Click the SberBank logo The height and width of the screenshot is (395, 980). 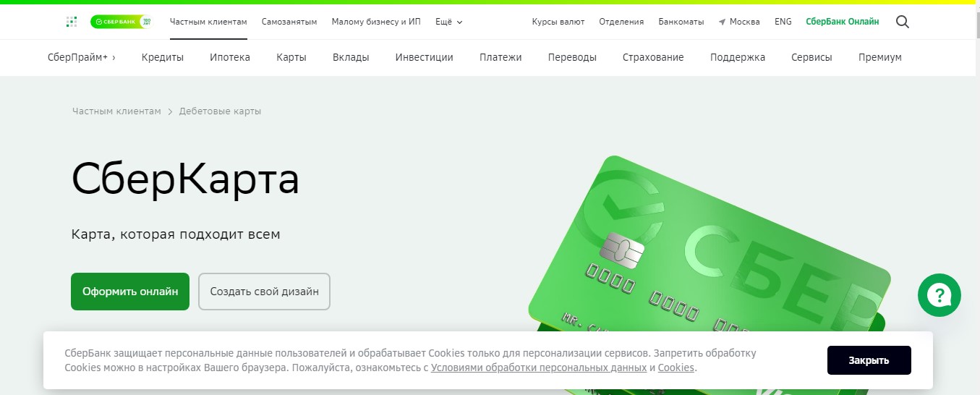[122, 22]
